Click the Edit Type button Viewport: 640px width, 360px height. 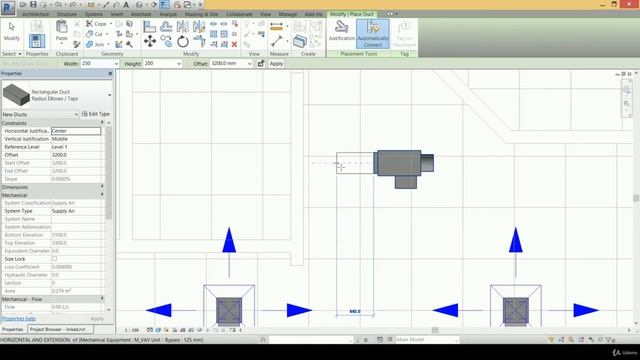point(96,114)
